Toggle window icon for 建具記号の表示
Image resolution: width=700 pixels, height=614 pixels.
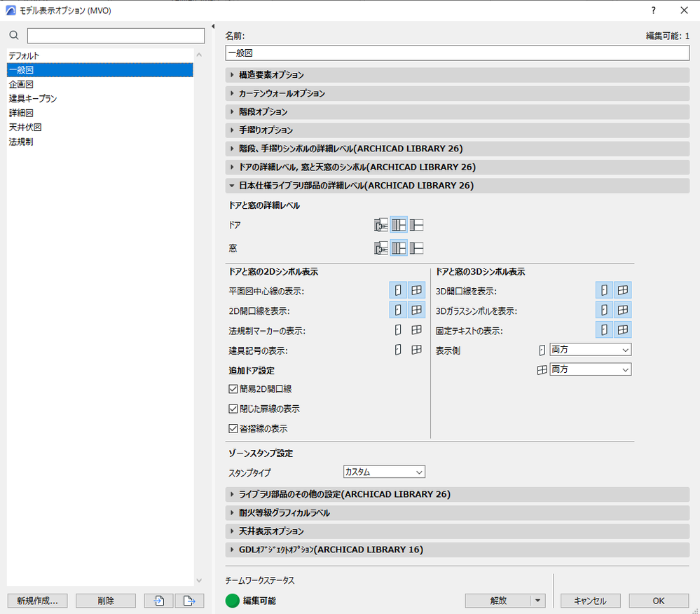tap(416, 350)
